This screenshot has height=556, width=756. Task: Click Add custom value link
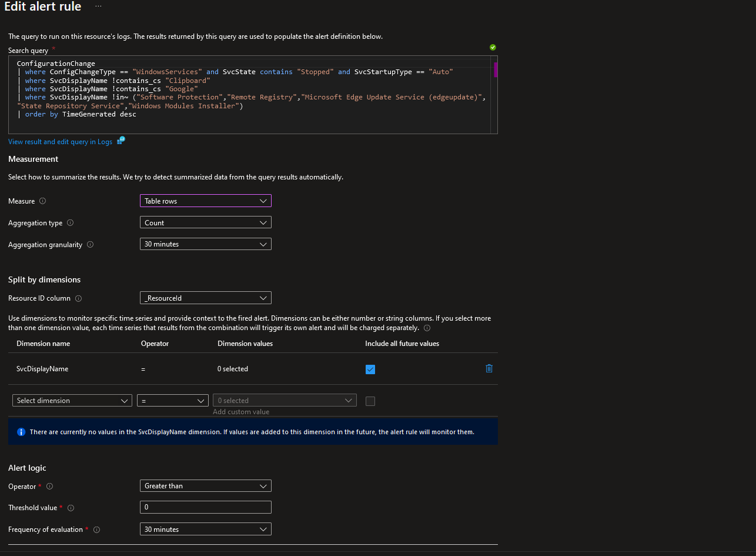[241, 412]
